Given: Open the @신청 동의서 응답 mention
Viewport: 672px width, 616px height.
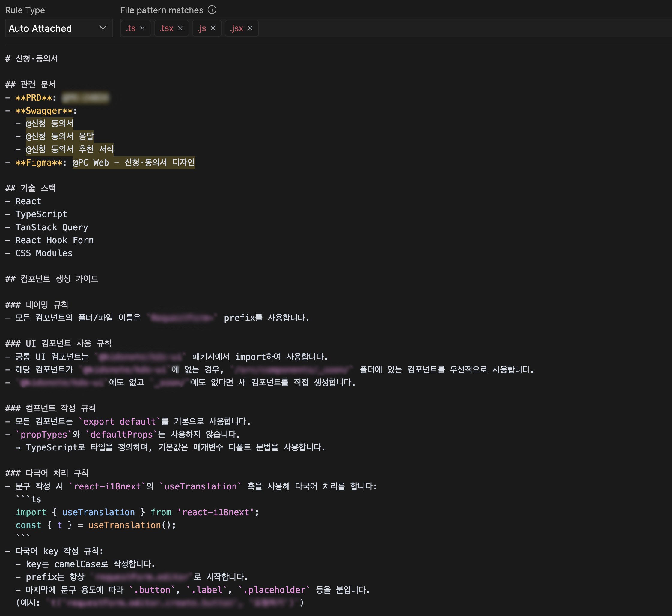Looking at the screenshot, I should [x=59, y=136].
